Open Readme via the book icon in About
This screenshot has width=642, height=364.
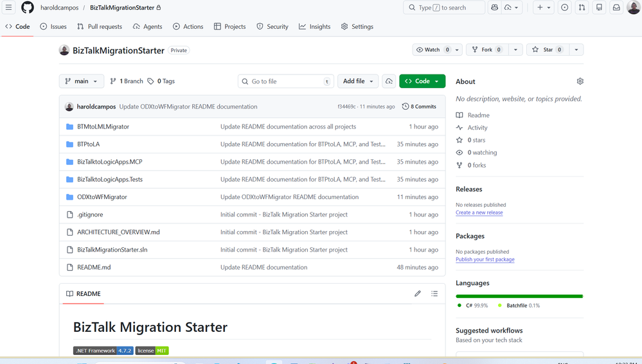point(459,116)
